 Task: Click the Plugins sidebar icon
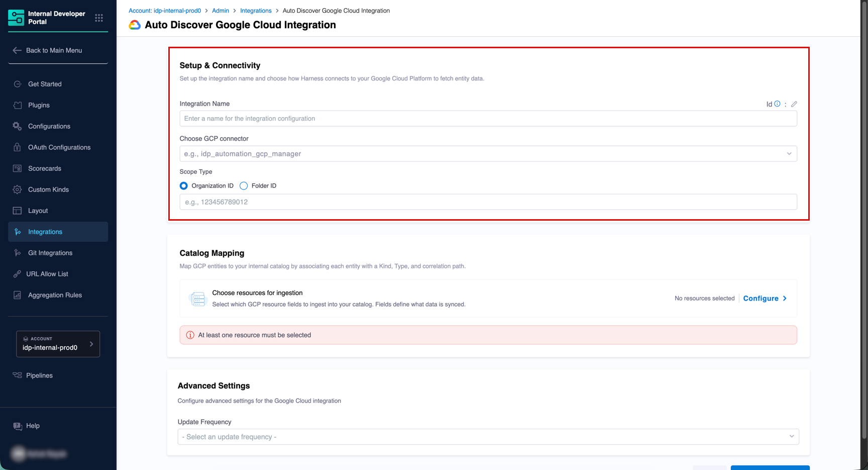coord(18,105)
